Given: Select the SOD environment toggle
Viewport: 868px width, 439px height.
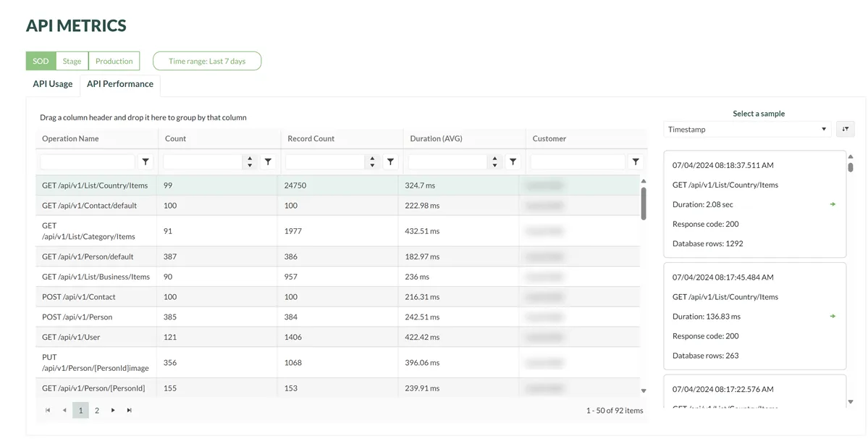Looking at the screenshot, I should [x=41, y=61].
